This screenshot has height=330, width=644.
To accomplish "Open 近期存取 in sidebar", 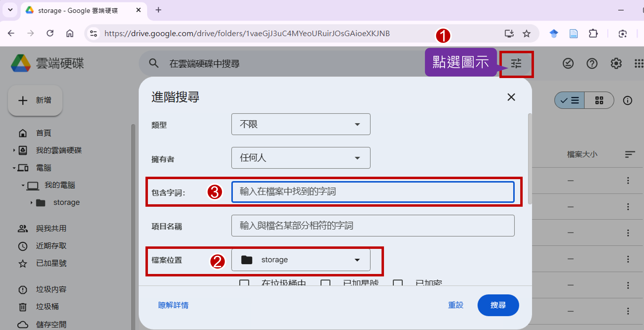I will coord(51,246).
